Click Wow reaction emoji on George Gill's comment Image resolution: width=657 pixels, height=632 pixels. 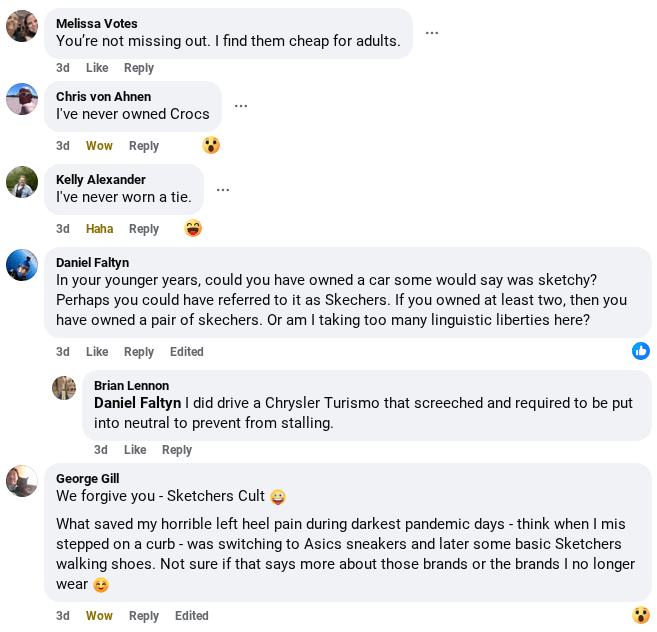point(641,615)
